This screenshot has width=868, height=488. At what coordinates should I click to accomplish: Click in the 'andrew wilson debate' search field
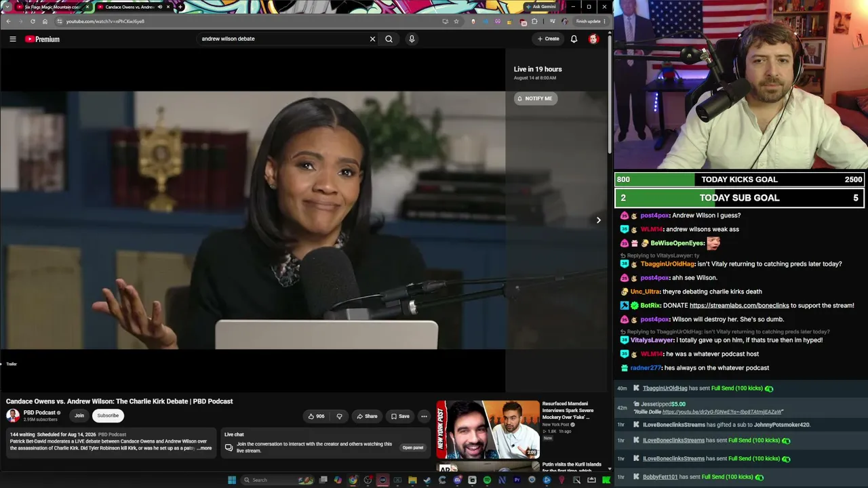click(281, 39)
